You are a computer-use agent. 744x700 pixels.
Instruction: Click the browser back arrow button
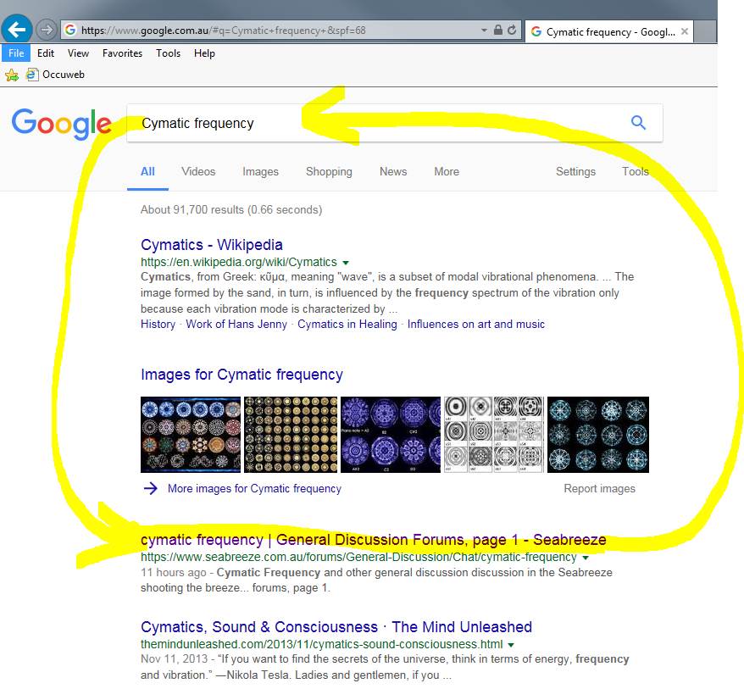click(x=18, y=30)
